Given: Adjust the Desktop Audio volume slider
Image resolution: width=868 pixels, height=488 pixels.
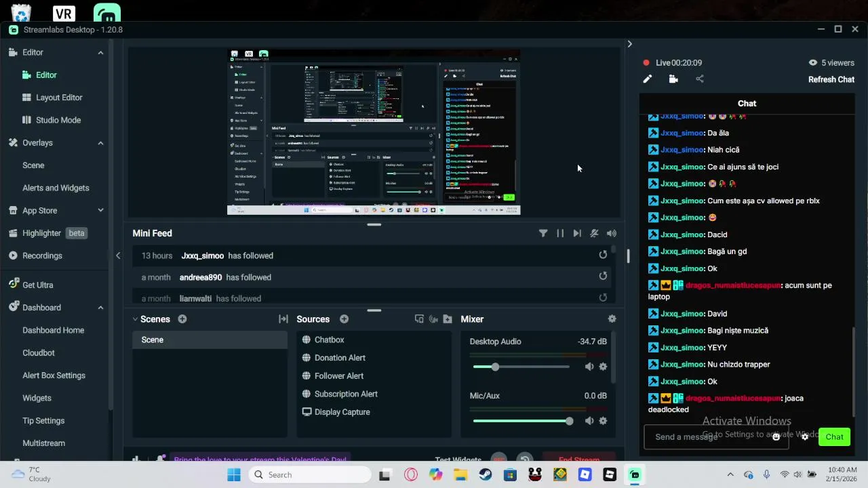Looking at the screenshot, I should pyautogui.click(x=521, y=367).
